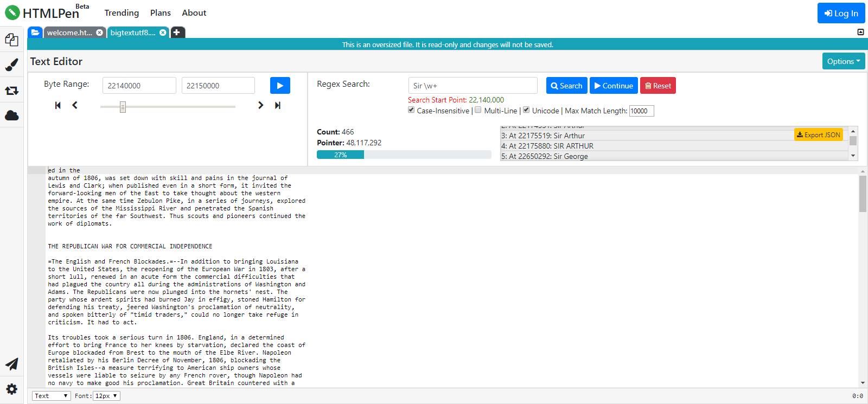The image size is (868, 404).
Task: Jump to last byte range
Action: click(278, 105)
